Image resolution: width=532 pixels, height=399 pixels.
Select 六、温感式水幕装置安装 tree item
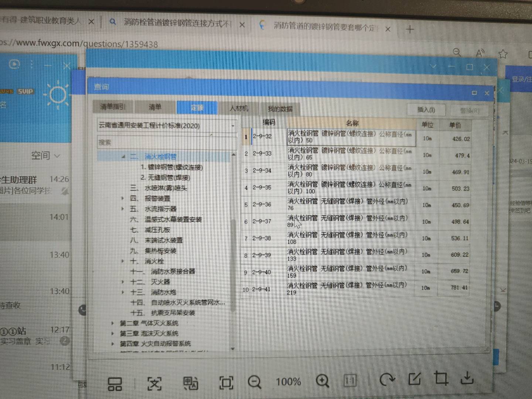166,219
